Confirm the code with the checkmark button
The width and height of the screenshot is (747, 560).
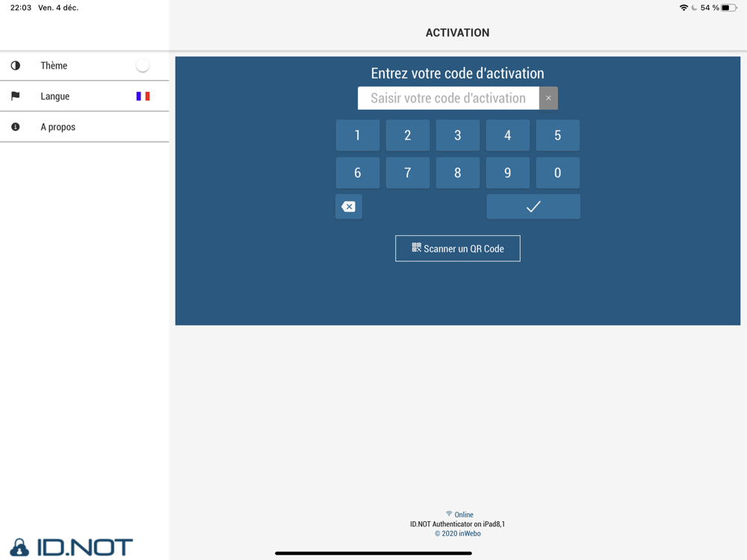(x=533, y=207)
